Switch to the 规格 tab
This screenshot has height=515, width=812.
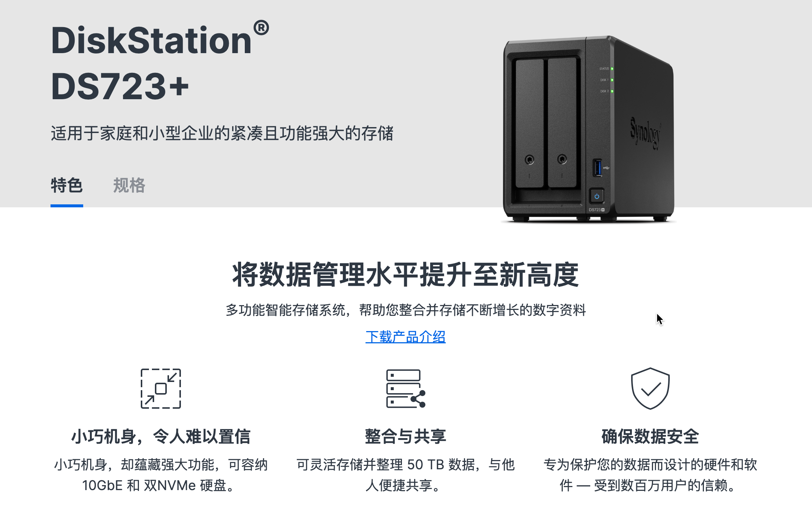pos(129,185)
